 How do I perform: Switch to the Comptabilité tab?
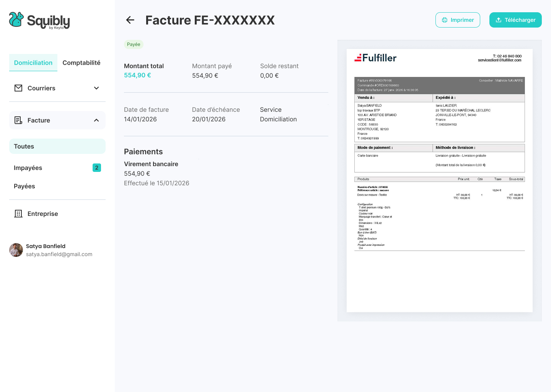point(82,63)
